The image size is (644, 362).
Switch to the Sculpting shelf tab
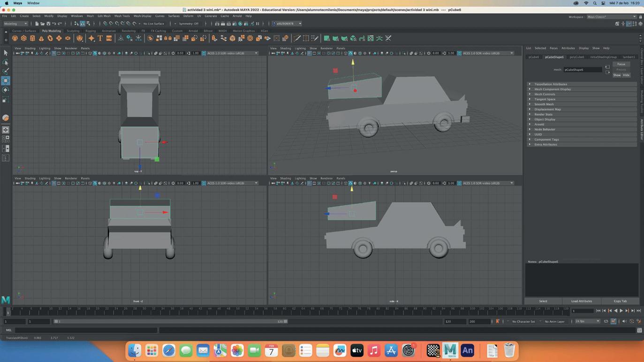pyautogui.click(x=73, y=31)
